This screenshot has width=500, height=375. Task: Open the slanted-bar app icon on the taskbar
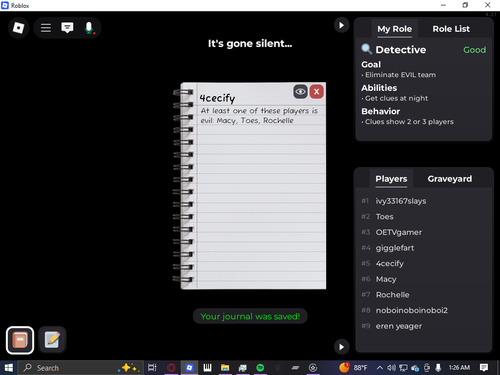pos(295,368)
